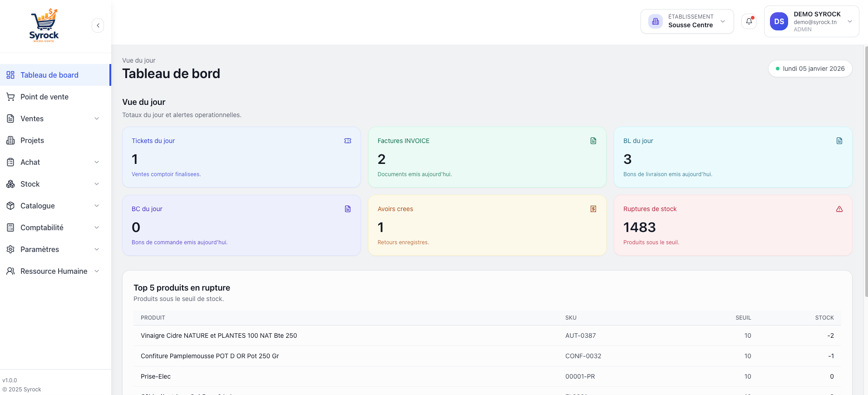The width and height of the screenshot is (868, 395).
Task: Click the lundi 05 janvier 2026 date badge
Action: tap(810, 69)
